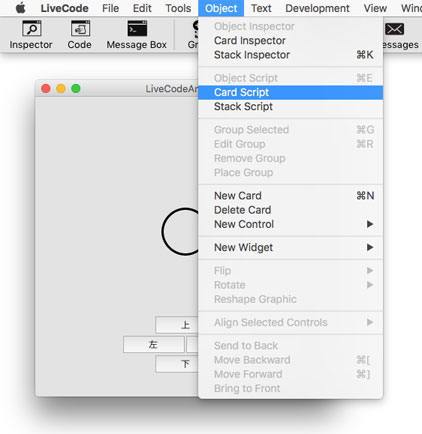
Task: Expand the New Widget submenu arrow
Action: [370, 247]
